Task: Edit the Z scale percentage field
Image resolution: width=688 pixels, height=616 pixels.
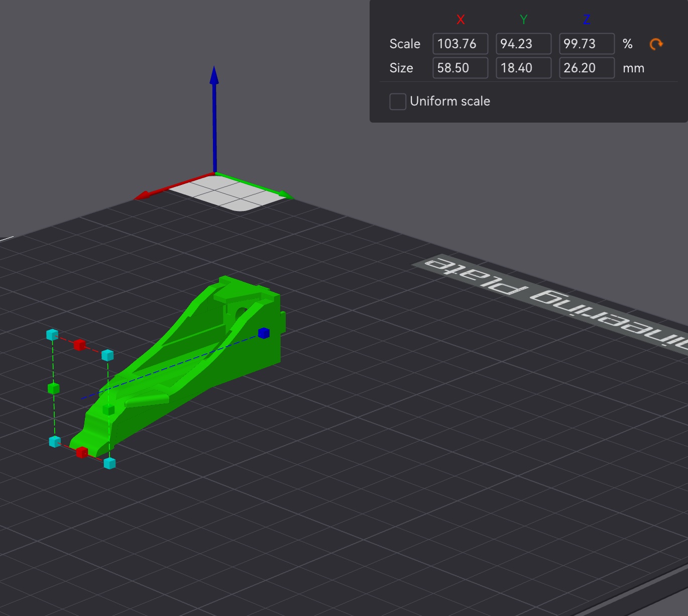Action: pos(587,44)
